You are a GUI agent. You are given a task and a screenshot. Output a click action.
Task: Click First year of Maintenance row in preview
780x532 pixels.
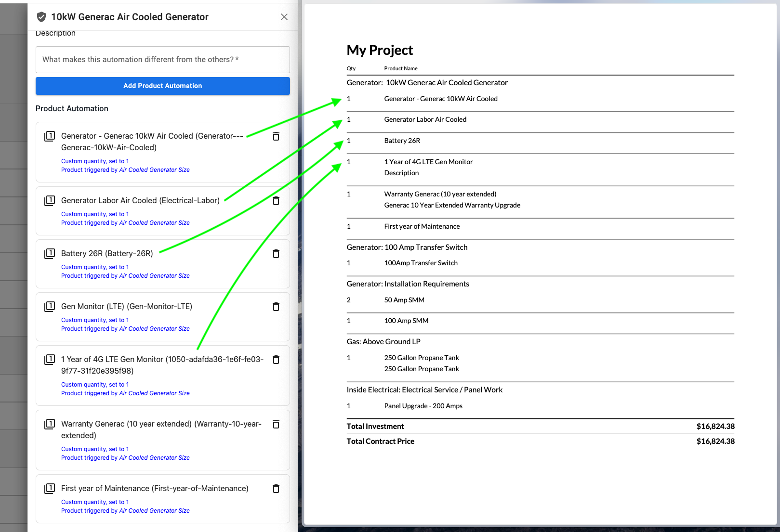click(541, 226)
